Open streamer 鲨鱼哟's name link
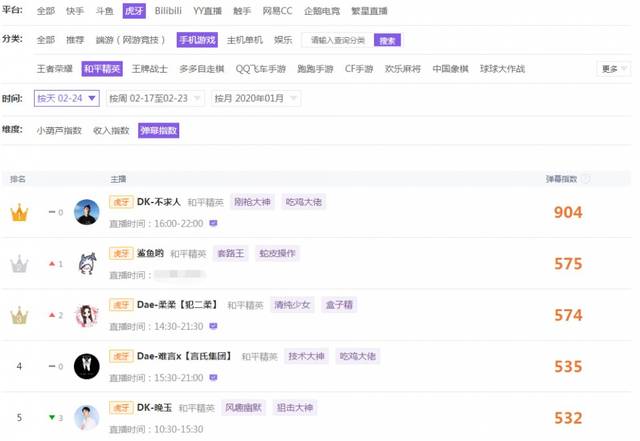Viewport: 640px width, 441px height. point(150,254)
